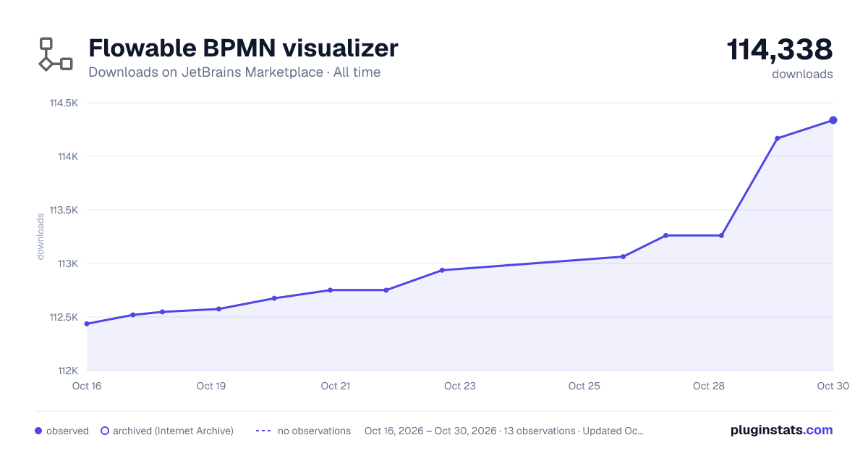Click the Flowable BPMN visualizer title
The width and height of the screenshot is (868, 456).
(243, 48)
